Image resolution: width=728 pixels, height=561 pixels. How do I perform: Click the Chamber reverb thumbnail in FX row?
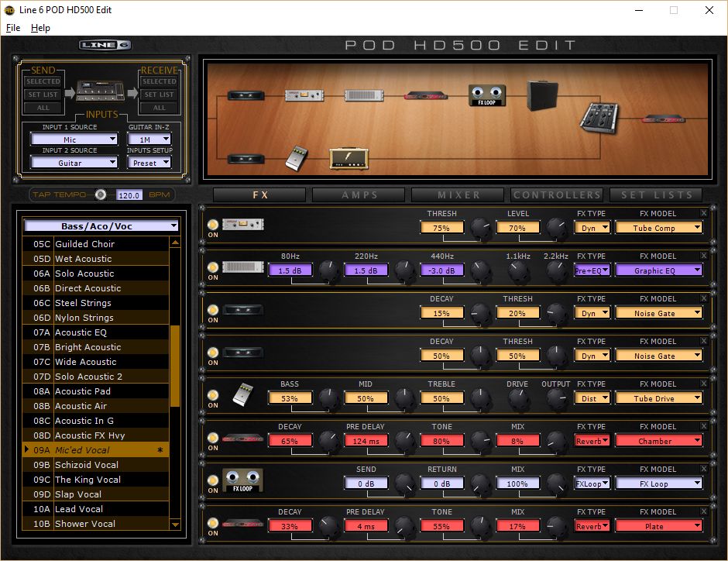pyautogui.click(x=243, y=438)
